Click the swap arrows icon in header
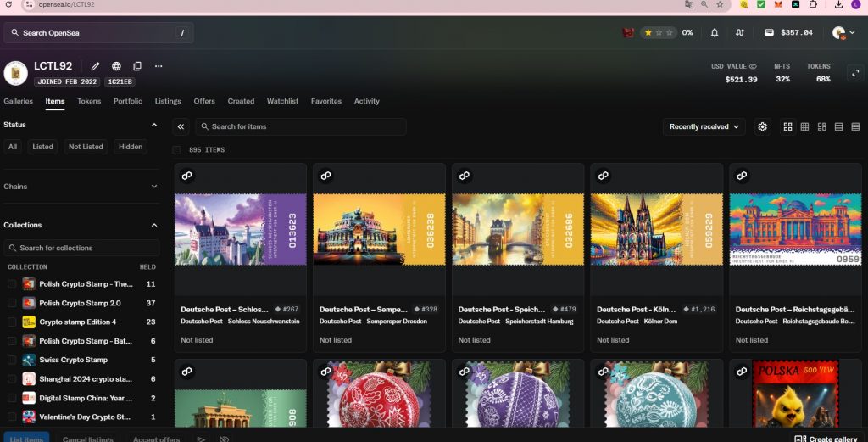The width and height of the screenshot is (868, 442). [740, 33]
